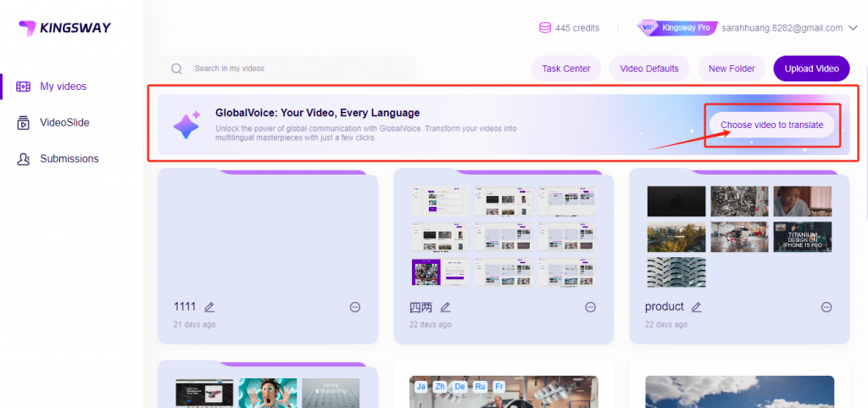
Task: Click the black Apple logo thumbnail in product folder
Action: [x=676, y=201]
